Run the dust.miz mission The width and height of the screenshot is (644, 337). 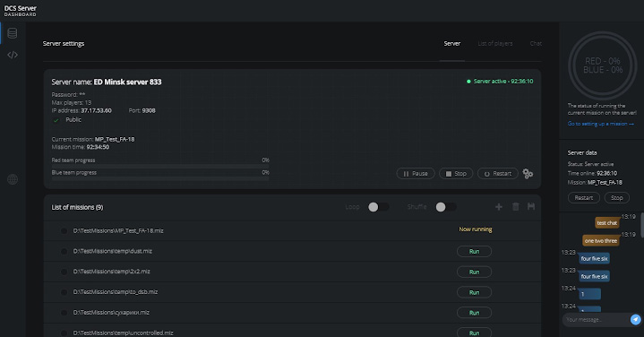click(x=475, y=252)
